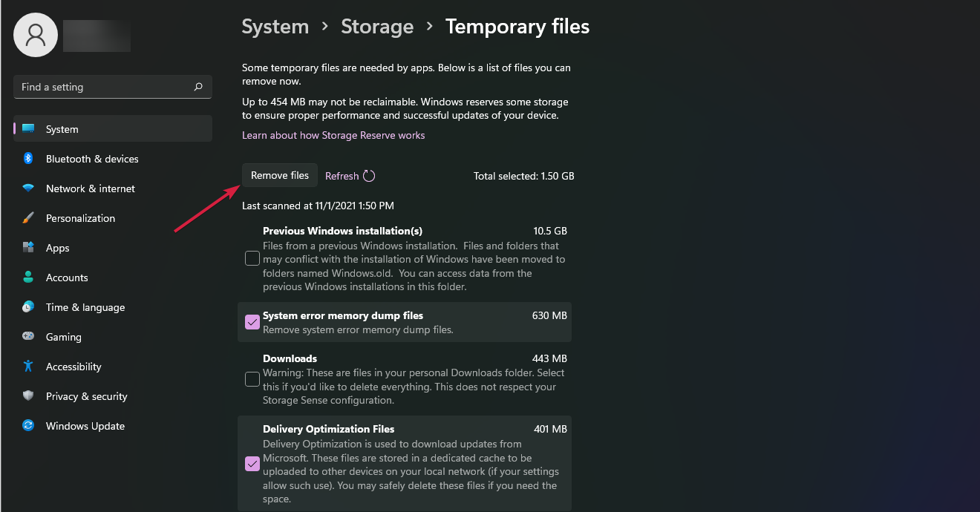Click the Windows Update sync icon
The height and width of the screenshot is (512, 980).
pyautogui.click(x=28, y=426)
